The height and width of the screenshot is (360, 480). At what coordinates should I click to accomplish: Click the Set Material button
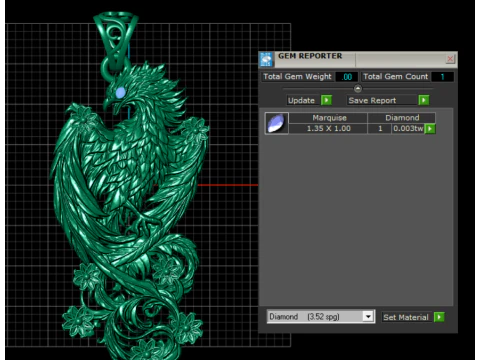[x=406, y=317]
